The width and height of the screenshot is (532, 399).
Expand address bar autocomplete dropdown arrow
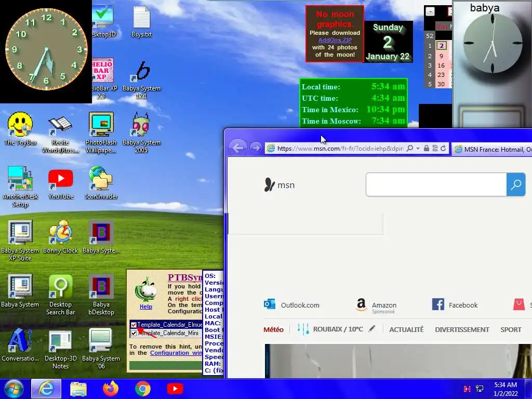tap(418, 148)
